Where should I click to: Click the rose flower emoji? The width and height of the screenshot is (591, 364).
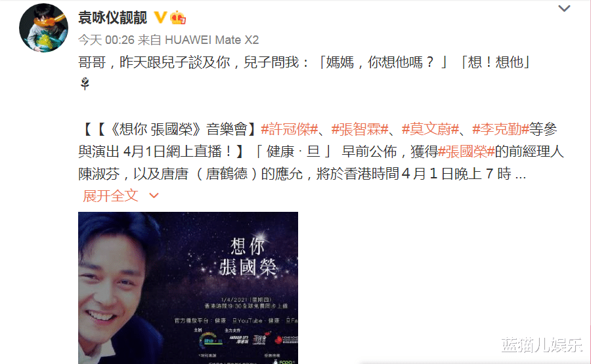coord(85,83)
